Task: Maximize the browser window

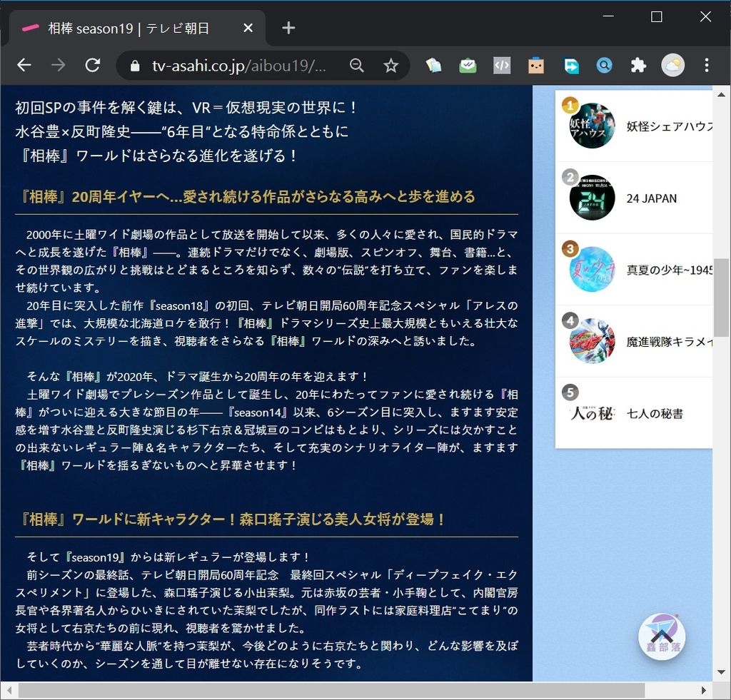Action: click(x=657, y=17)
